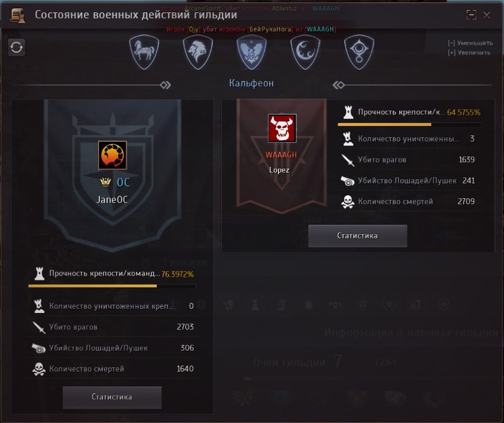Select the lion territory shield icon

(198, 53)
